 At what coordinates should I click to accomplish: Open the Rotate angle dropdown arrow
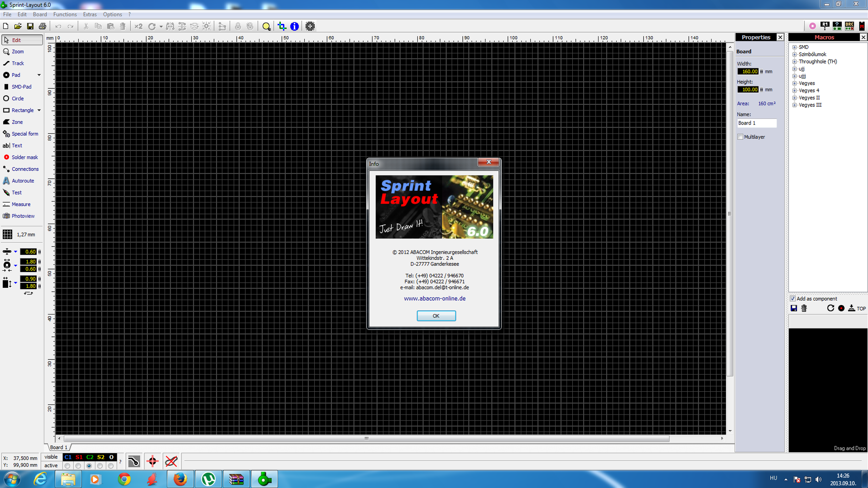point(161,27)
